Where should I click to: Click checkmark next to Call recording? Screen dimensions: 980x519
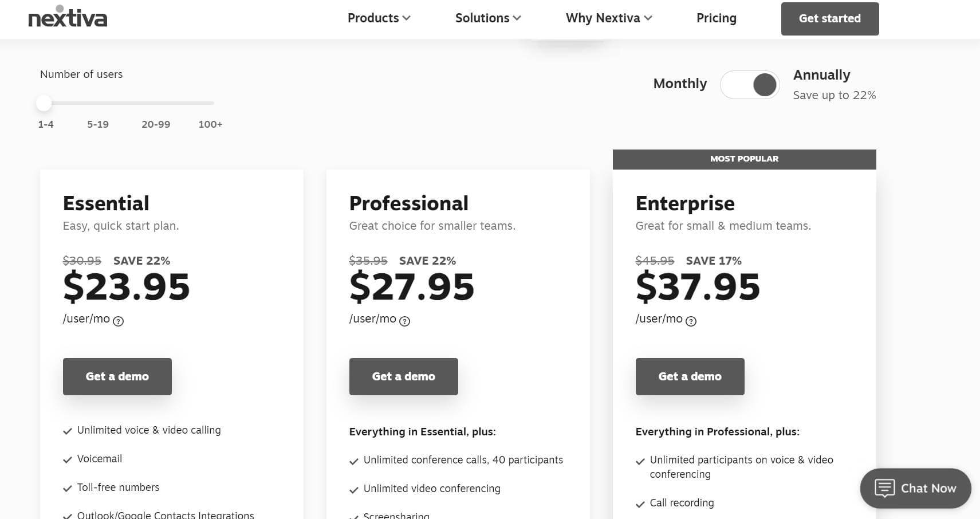[640, 504]
